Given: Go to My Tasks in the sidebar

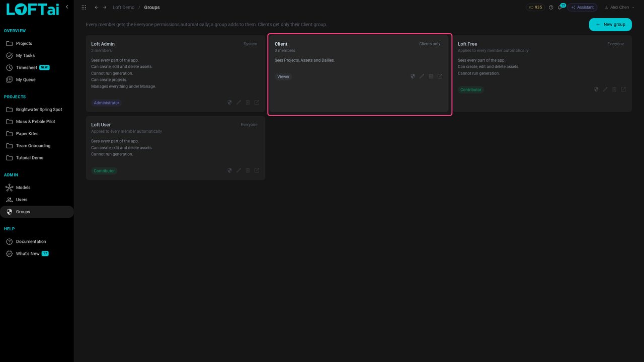Looking at the screenshot, I should 37,56.
